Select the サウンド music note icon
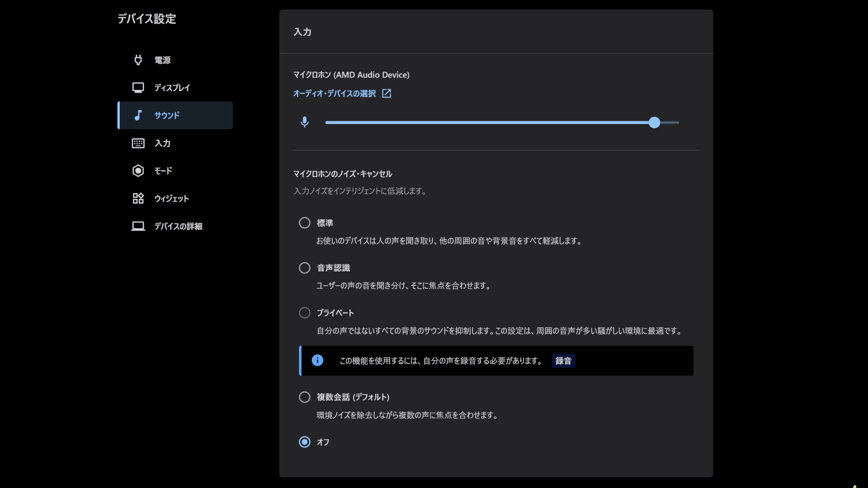Screen dimensions: 868x488 coord(138,115)
